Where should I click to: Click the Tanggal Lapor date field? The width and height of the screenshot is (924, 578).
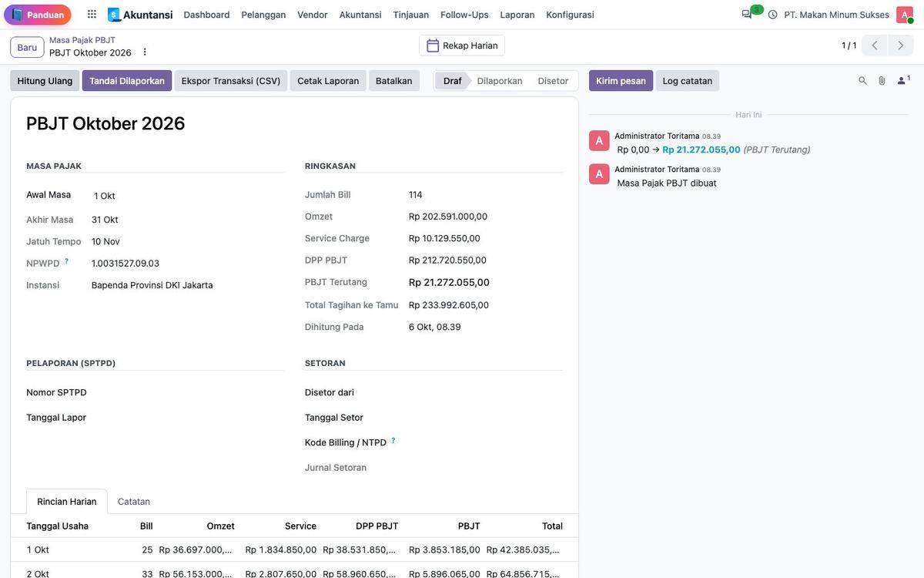[188, 418]
